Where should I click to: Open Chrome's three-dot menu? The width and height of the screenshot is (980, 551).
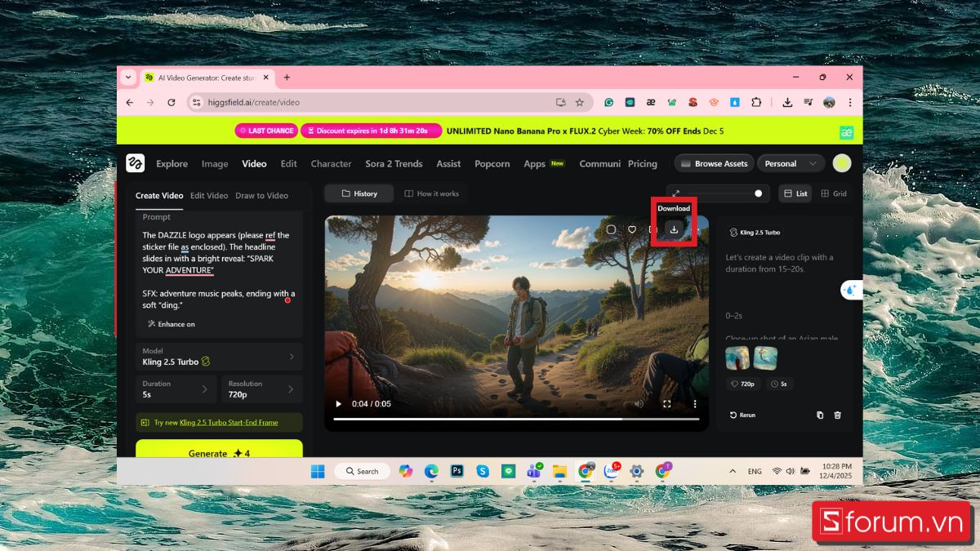850,102
